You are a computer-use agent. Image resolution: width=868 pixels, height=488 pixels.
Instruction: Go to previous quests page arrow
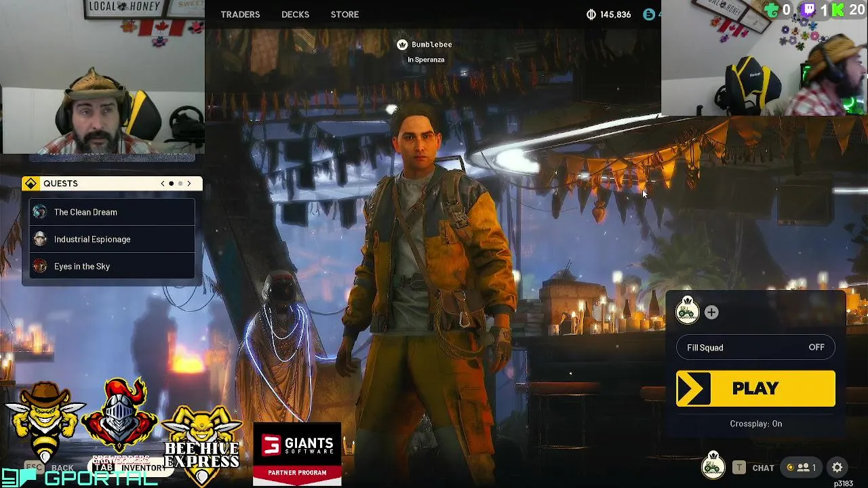click(162, 184)
